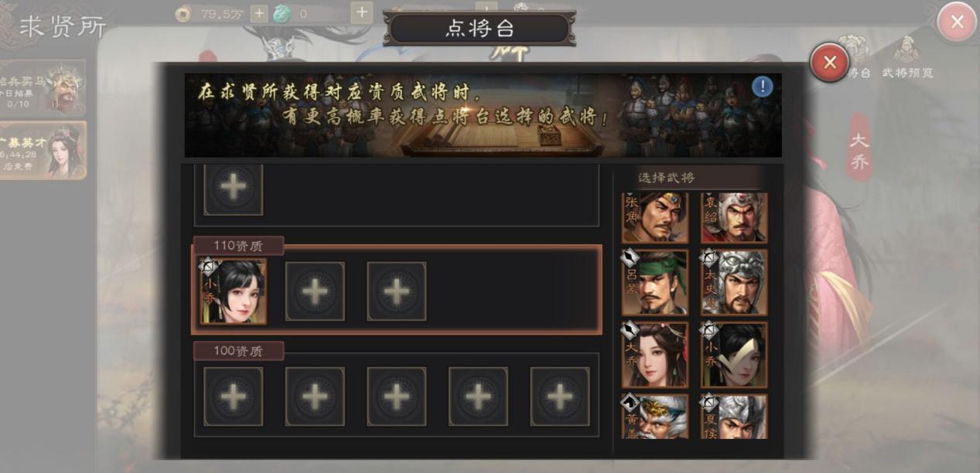
Task: Choose general 太史慈 from the selection list
Action: 734,282
